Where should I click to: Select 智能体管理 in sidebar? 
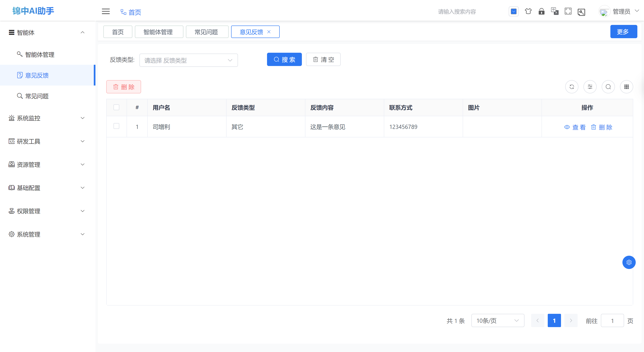click(x=39, y=55)
